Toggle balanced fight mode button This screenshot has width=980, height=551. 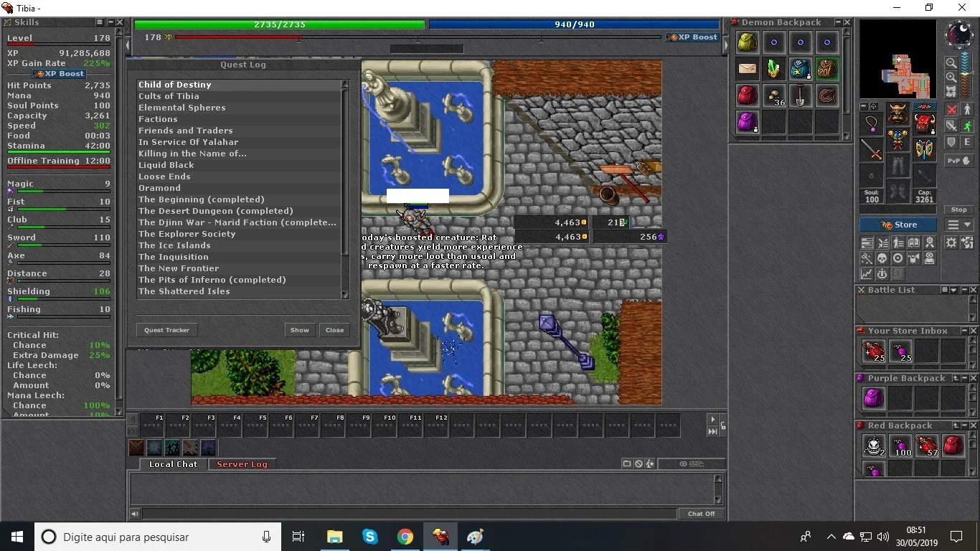951,126
